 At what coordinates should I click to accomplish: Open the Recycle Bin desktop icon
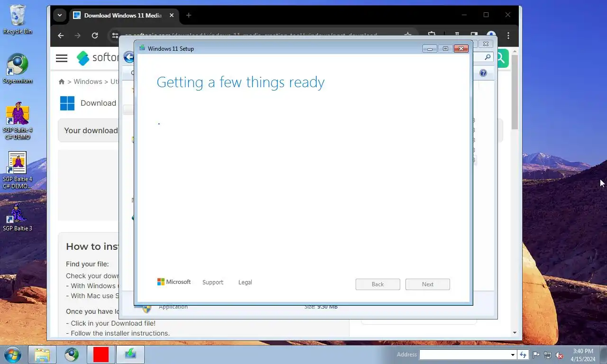[18, 19]
